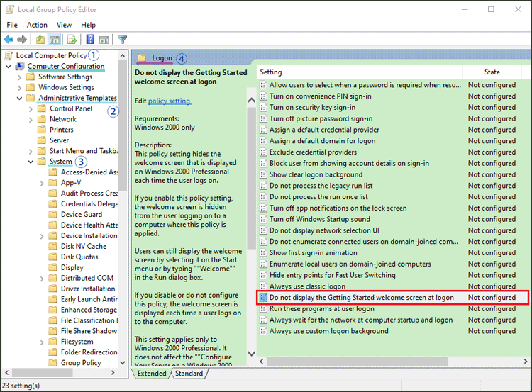Open the Action menu
Viewport: 532px width, 392px height.
[x=37, y=25]
